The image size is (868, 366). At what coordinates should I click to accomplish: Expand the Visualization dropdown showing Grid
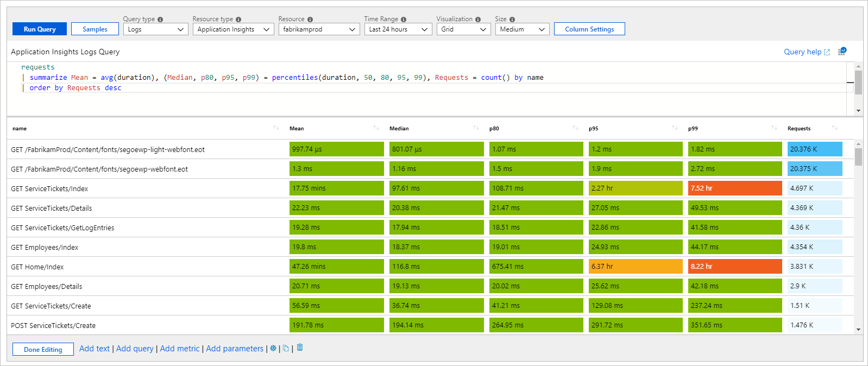point(463,29)
